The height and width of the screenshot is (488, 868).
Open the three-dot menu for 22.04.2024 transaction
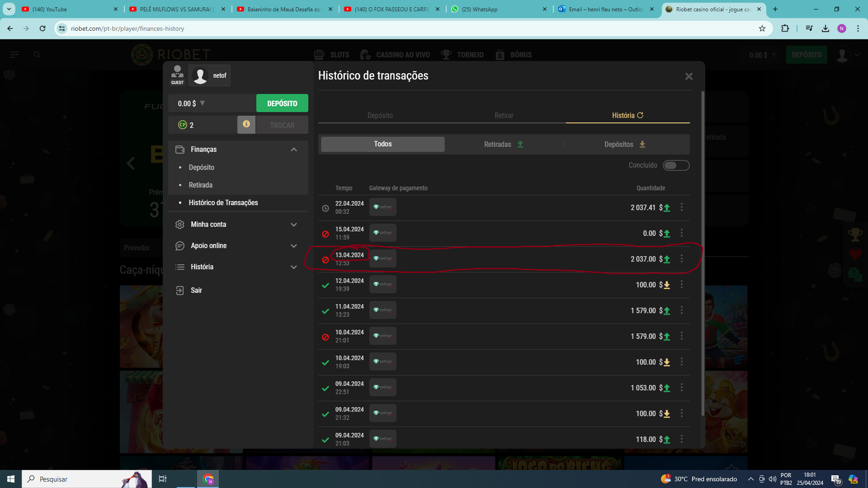click(682, 207)
